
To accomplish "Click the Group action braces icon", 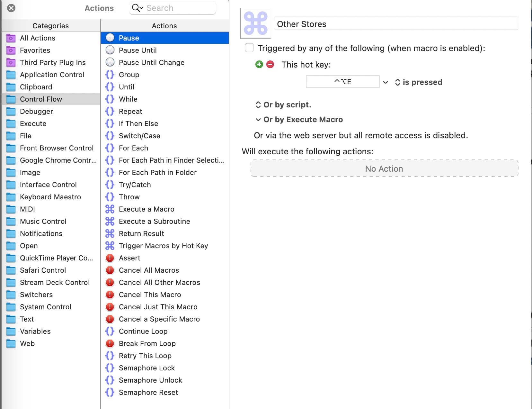I will (x=110, y=75).
